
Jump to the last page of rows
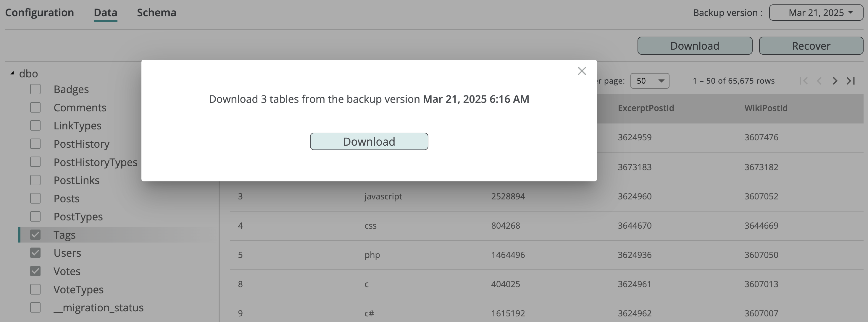pos(851,81)
